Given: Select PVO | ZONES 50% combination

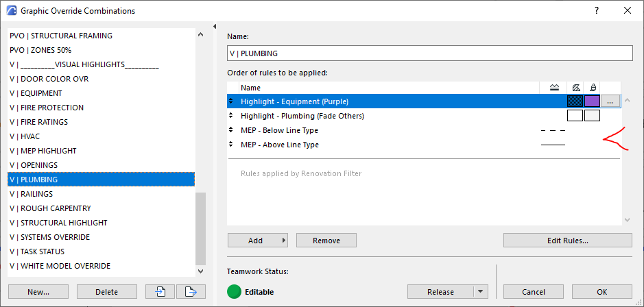Looking at the screenshot, I should pos(101,50).
